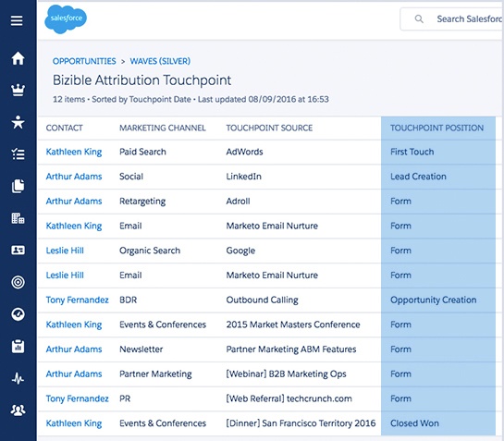Viewport: 504px width, 441px height.
Task: Click '[Dinner] San Francisco Territory 2016' cell
Action: point(301,423)
